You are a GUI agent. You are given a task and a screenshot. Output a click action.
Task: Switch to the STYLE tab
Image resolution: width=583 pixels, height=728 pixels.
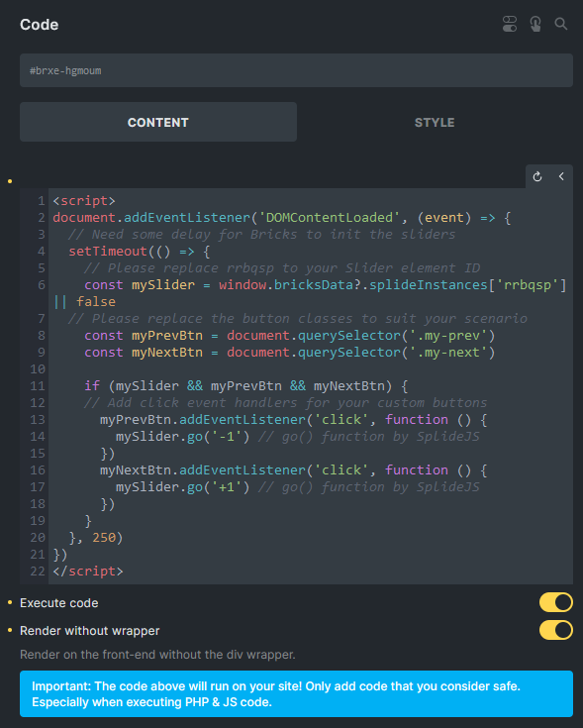[435, 122]
